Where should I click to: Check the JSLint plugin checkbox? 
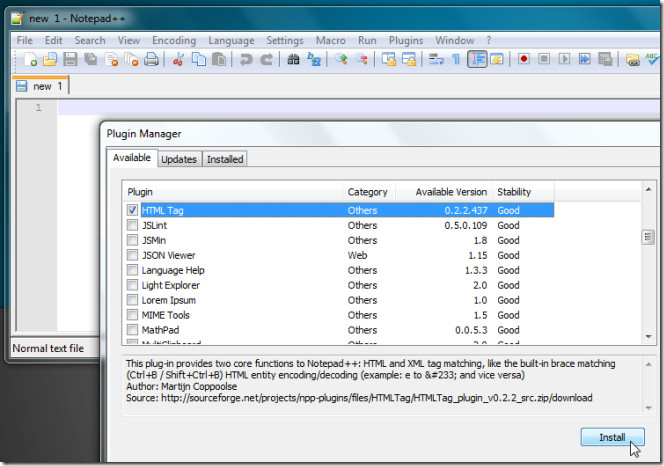pos(132,225)
